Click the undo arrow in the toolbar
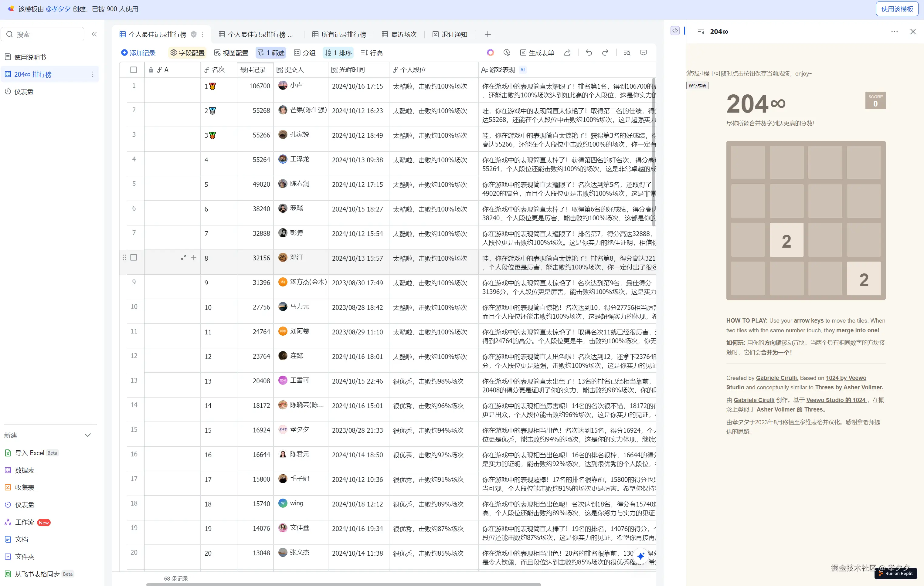924x586 pixels. [x=589, y=53]
